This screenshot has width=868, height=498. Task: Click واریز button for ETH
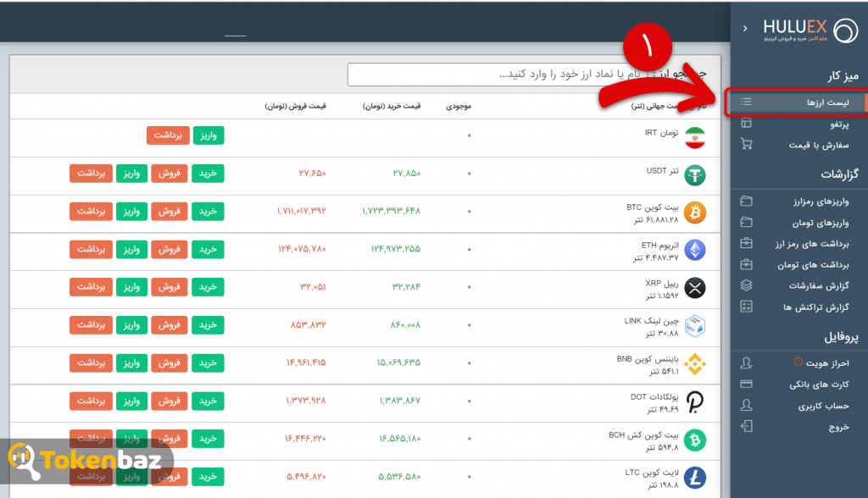click(x=131, y=249)
